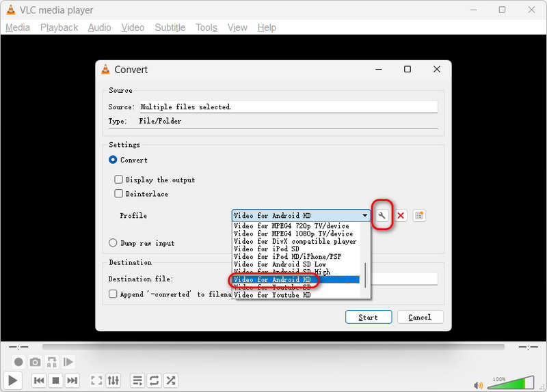Viewport: 547px width, 392px height.
Task: Check Append '-converted' to filename
Action: 113,294
